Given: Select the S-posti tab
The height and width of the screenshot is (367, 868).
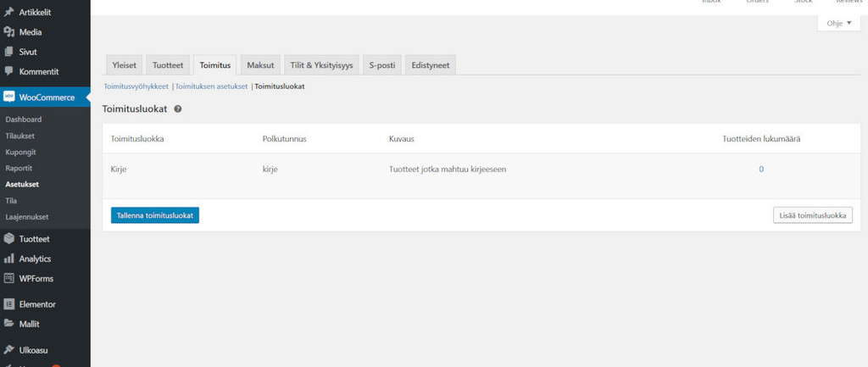Looking at the screenshot, I should tap(383, 65).
